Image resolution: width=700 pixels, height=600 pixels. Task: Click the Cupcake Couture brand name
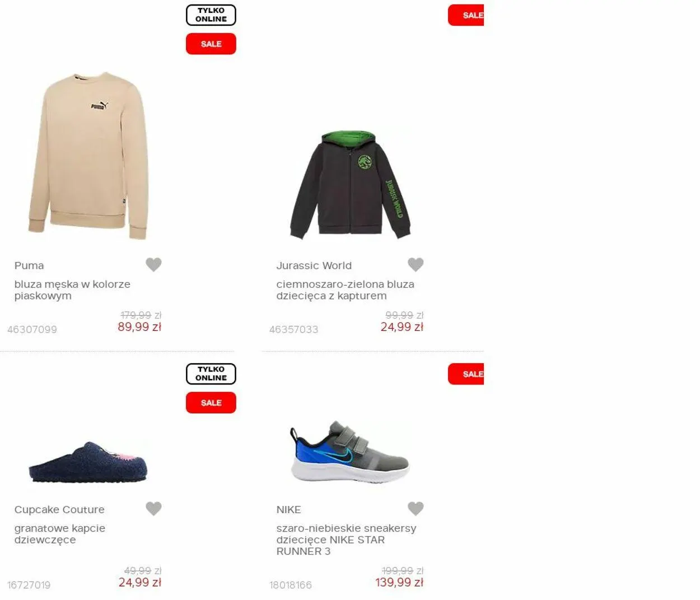coord(59,509)
